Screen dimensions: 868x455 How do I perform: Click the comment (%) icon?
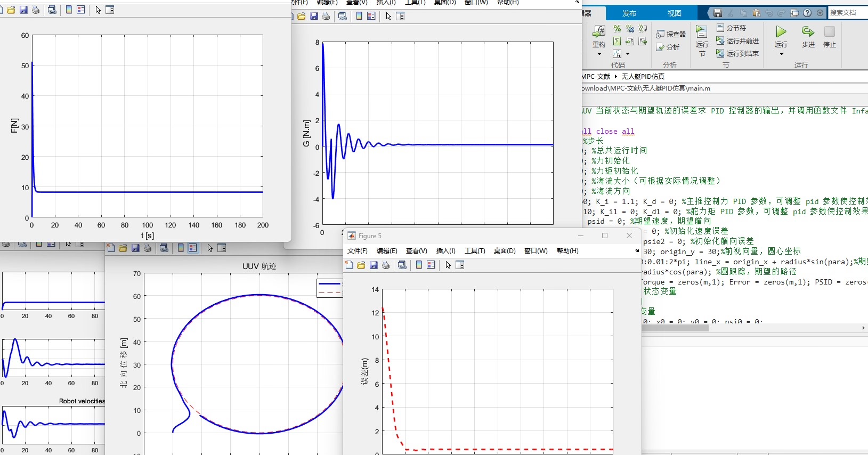tap(617, 29)
